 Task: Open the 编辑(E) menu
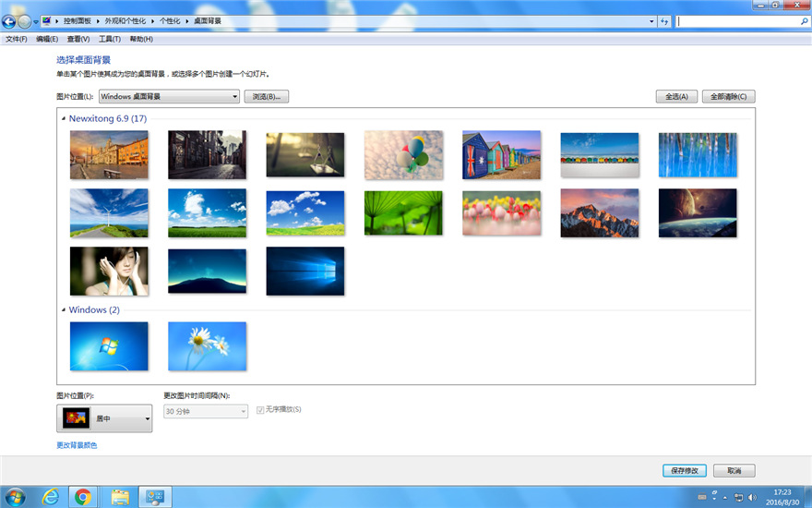coord(47,39)
